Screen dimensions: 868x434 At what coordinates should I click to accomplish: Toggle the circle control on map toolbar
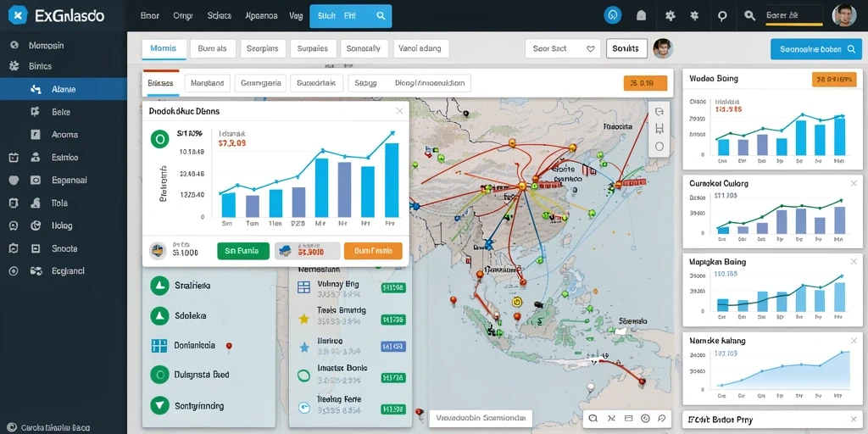pos(659,147)
